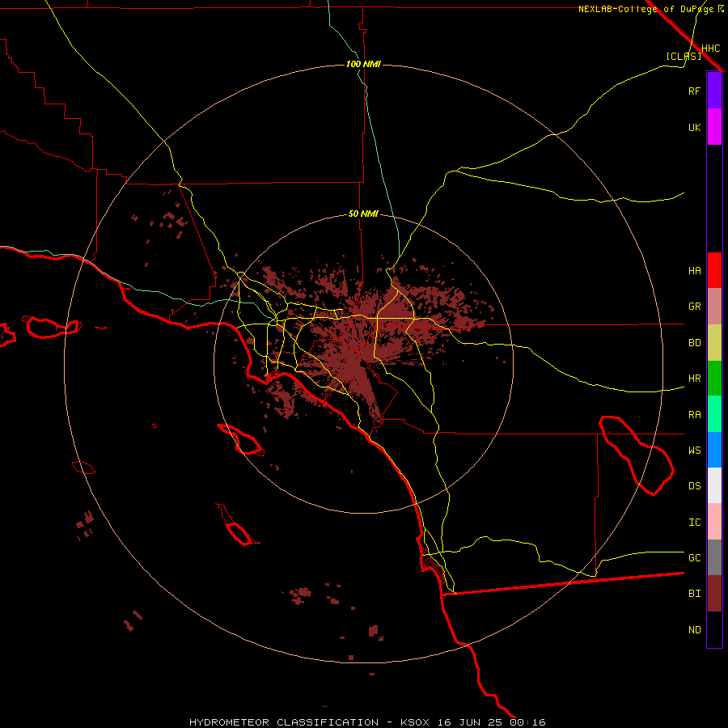This screenshot has width=728, height=728.
Task: Select the BD yellow legend swatch
Action: click(x=714, y=343)
